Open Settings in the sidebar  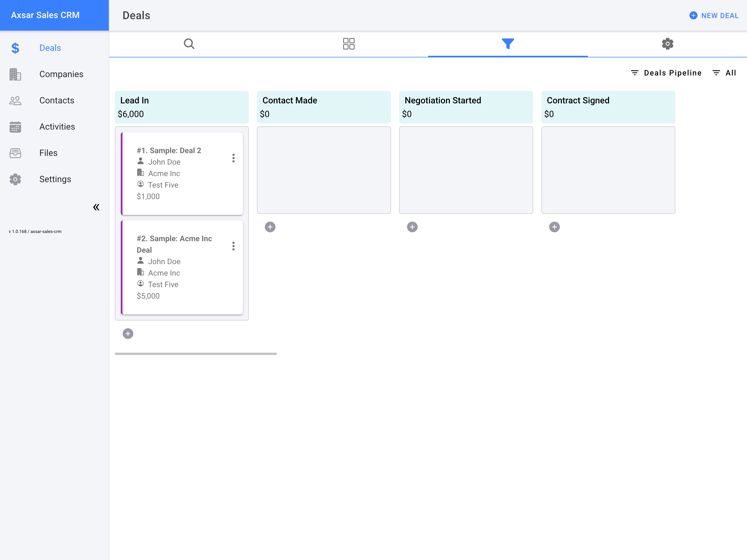pos(55,179)
